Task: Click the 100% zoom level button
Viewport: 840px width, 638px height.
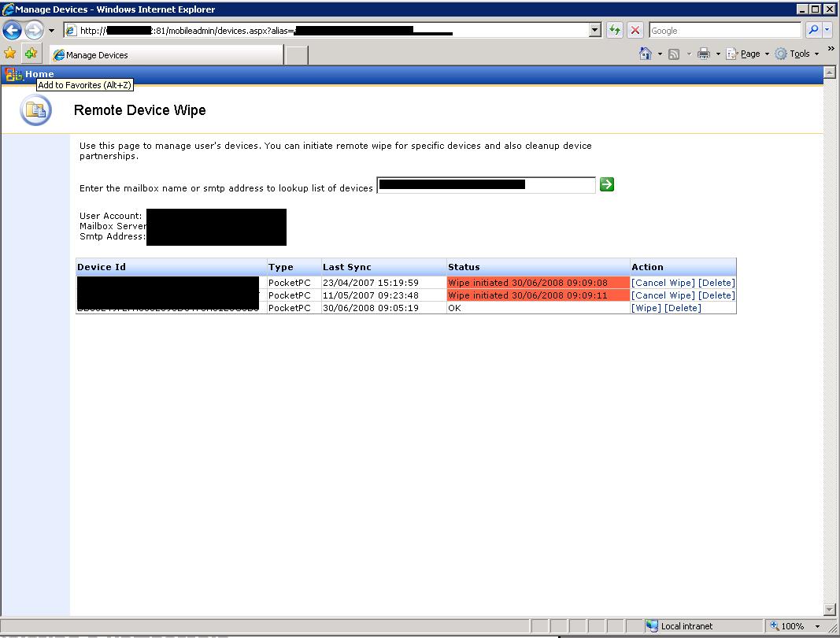Action: [x=787, y=625]
